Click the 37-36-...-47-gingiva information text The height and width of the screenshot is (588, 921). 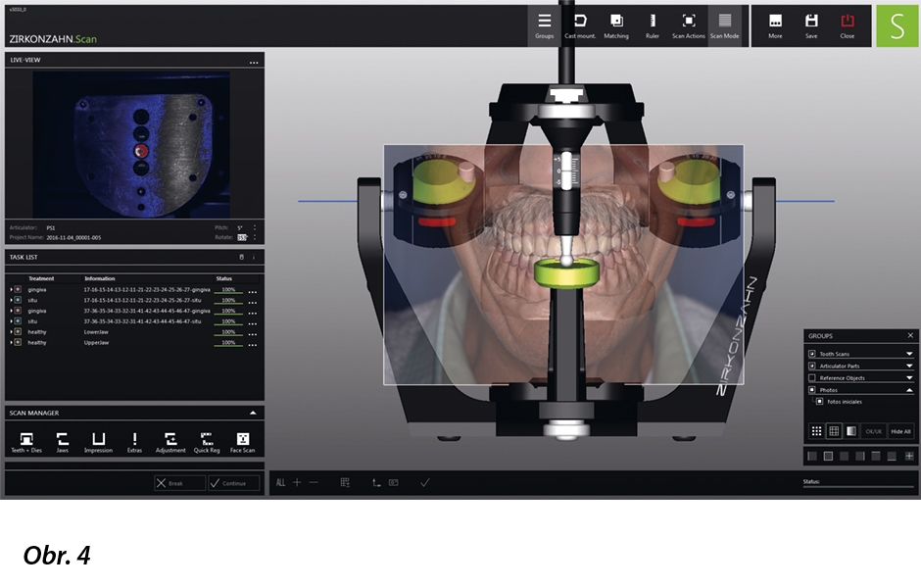[x=147, y=311]
